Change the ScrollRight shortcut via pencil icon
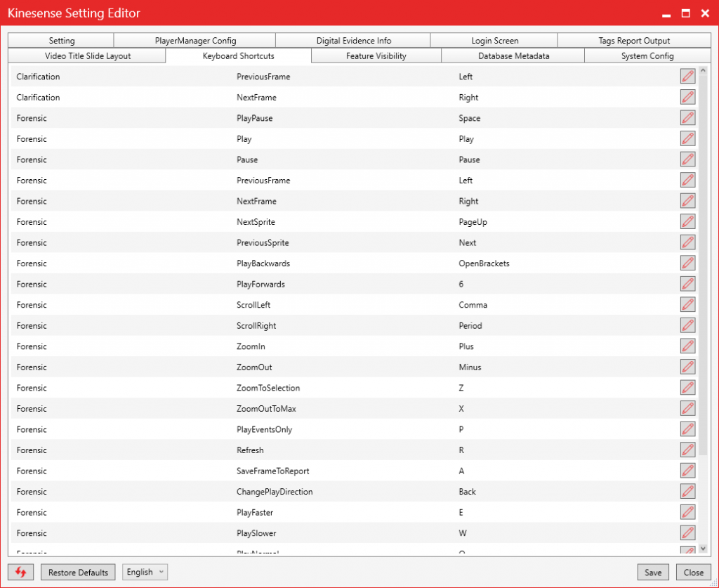Image resolution: width=719 pixels, height=588 pixels. click(x=687, y=325)
